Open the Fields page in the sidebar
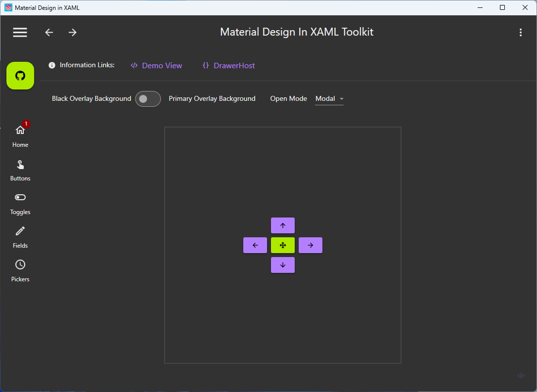Image resolution: width=537 pixels, height=392 pixels. [20, 238]
